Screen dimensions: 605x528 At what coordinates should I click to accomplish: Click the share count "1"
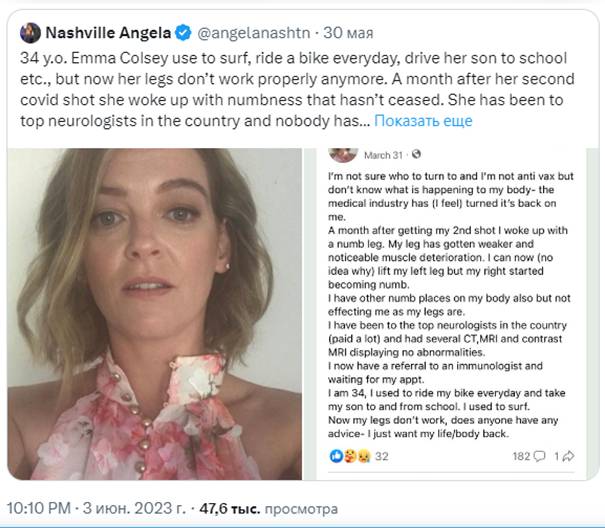pyautogui.click(x=555, y=456)
